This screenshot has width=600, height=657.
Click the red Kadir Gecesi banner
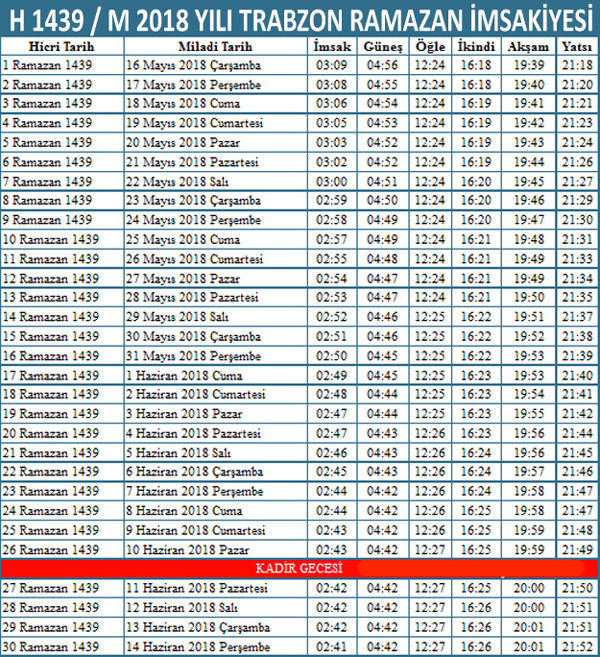point(300,568)
